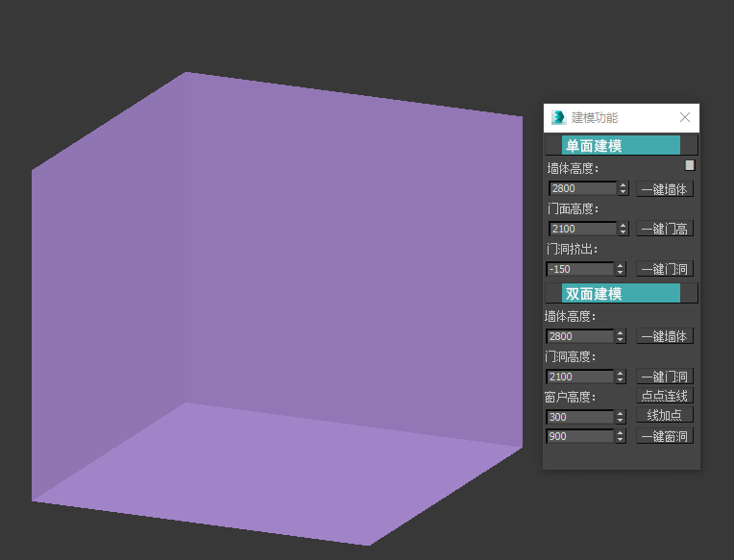Click the 2100 门面高度 input field
The height and width of the screenshot is (560, 734).
[x=583, y=229]
